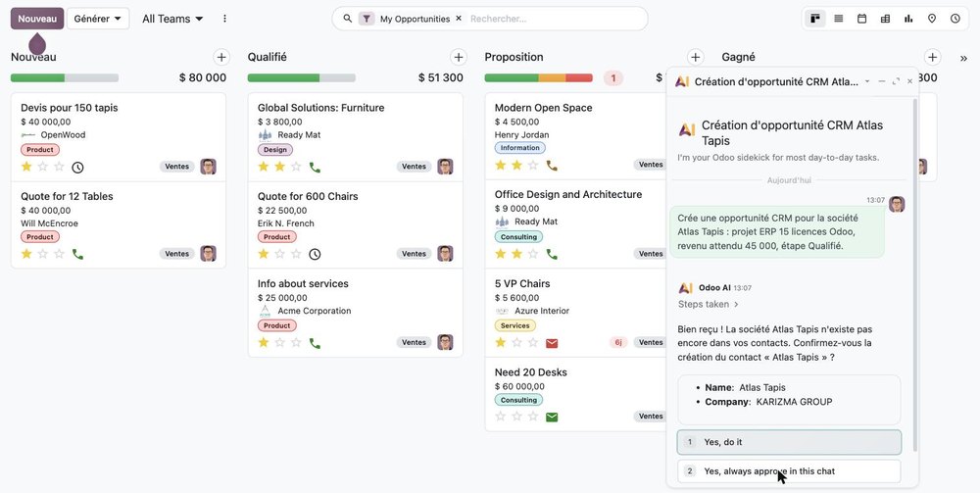Set third star on Modern Open Space
The height and width of the screenshot is (493, 980).
pos(533,165)
